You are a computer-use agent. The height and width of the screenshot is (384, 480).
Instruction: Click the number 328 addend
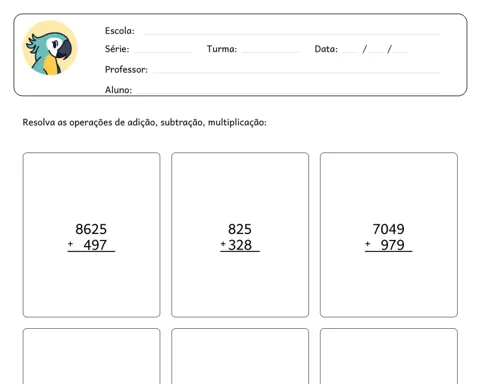pos(240,245)
